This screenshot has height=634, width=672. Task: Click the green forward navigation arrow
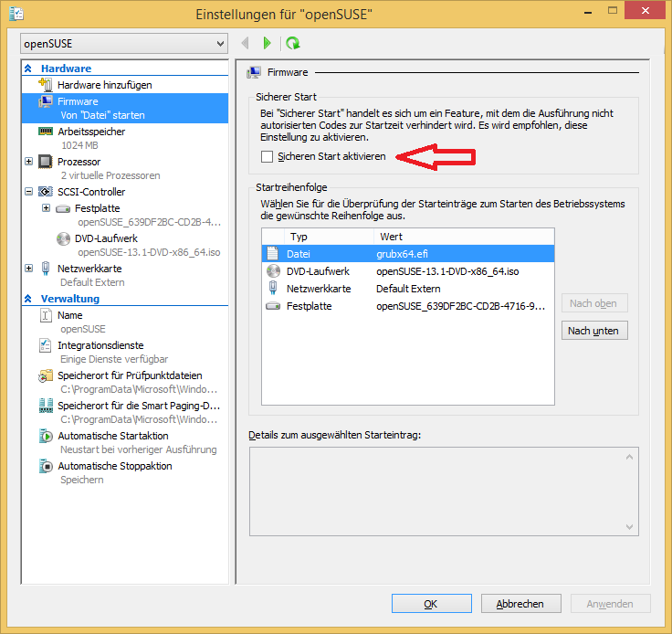pyautogui.click(x=267, y=43)
